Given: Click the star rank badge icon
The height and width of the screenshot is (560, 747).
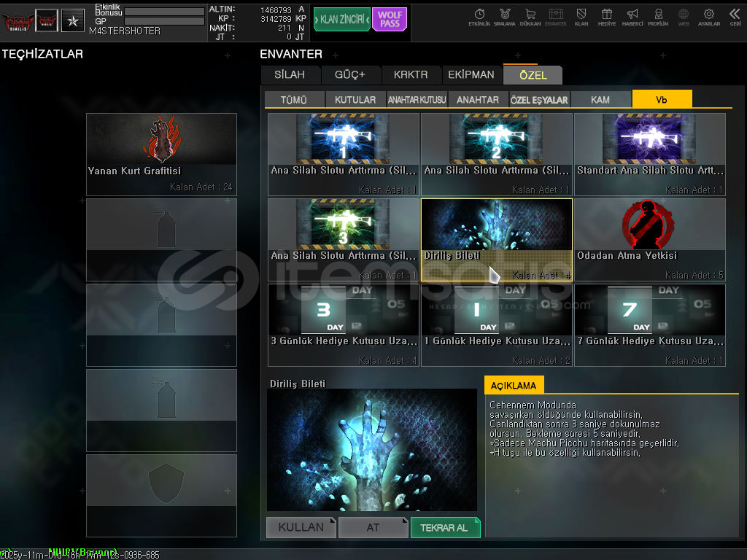Looking at the screenshot, I should tap(73, 20).
